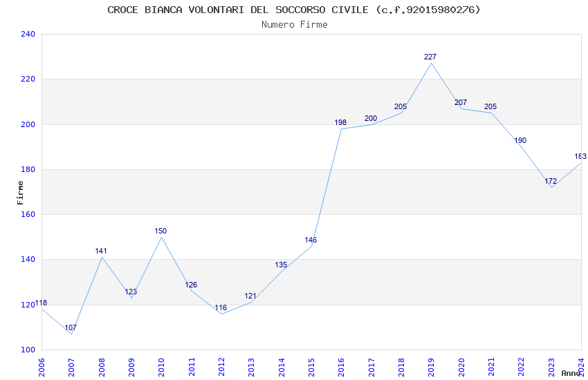The width and height of the screenshot is (588, 380).
Task: Click the x-axis year 2018
Action: [401, 367]
